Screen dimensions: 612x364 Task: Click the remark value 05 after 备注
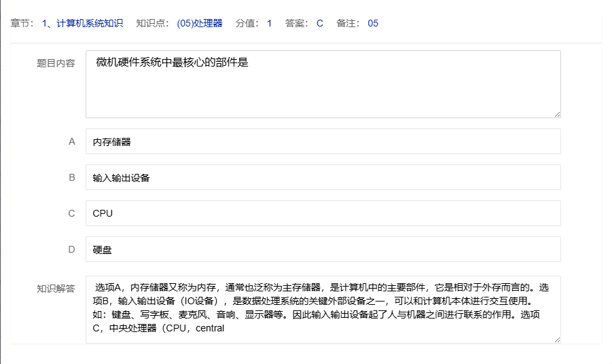pos(373,23)
